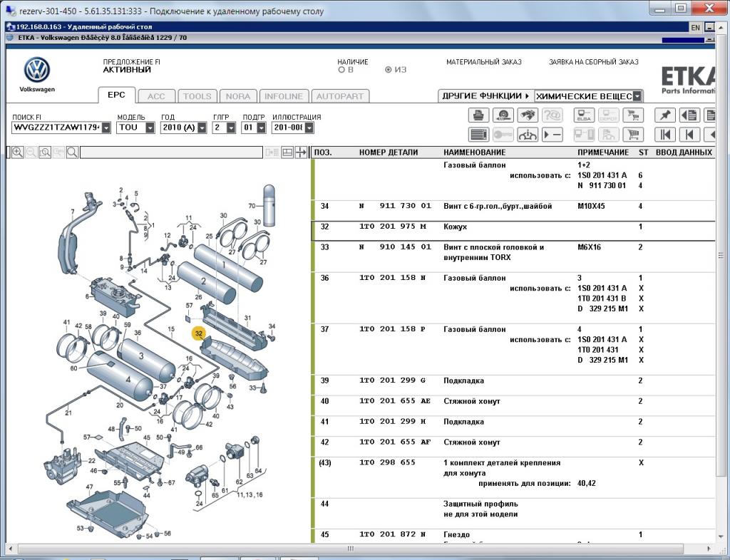The height and width of the screenshot is (560, 730).
Task: Expand the ПОДГР subgroup dropdown
Action: tap(261, 128)
